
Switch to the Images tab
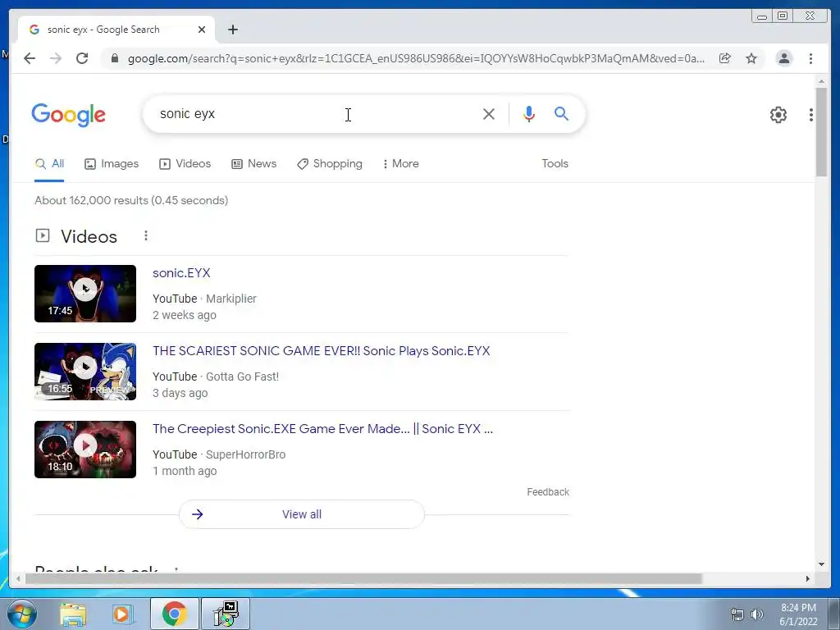[x=112, y=164]
